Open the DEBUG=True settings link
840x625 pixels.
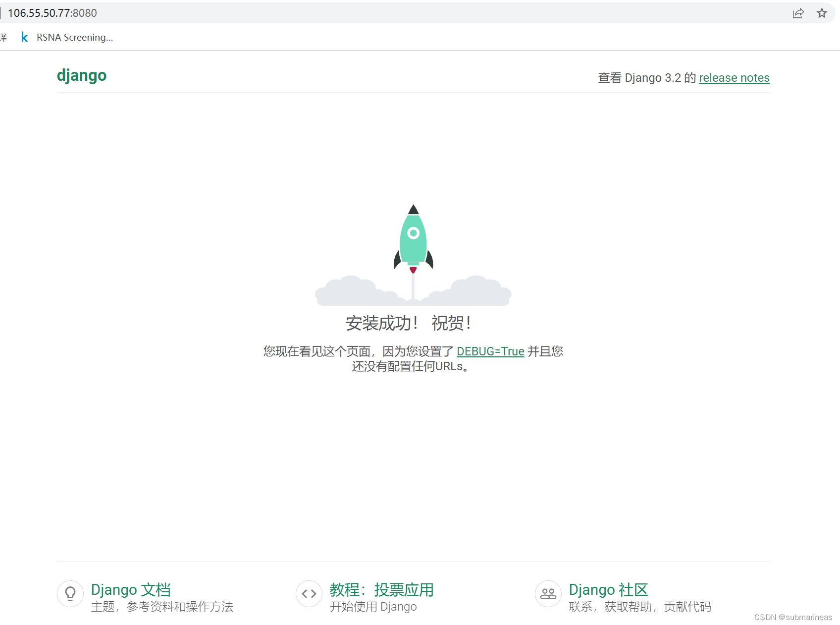pos(490,351)
